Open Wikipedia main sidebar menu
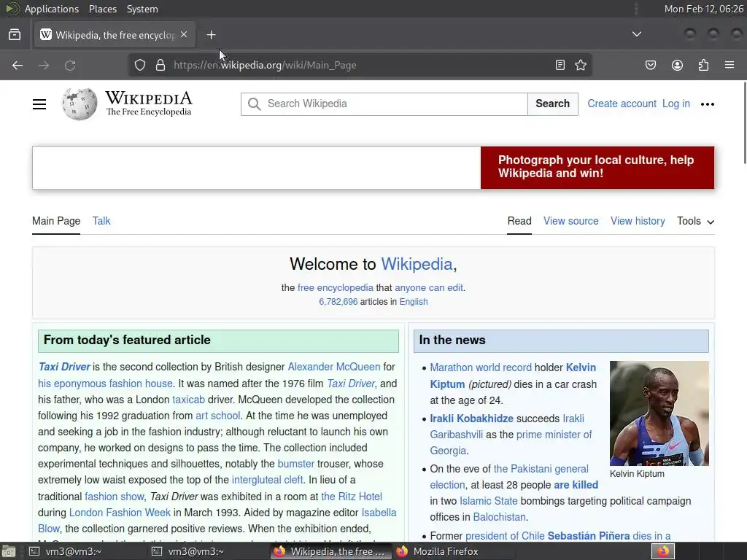 (39, 104)
